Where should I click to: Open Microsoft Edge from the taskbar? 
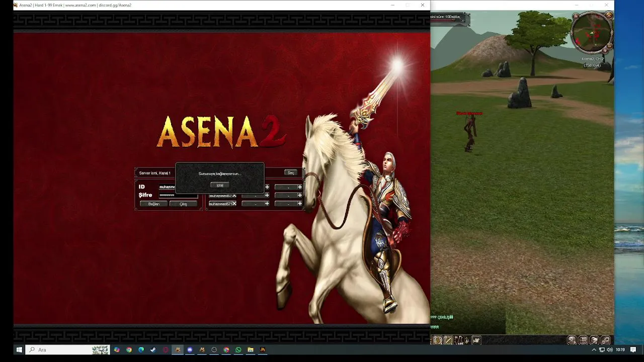coord(141,349)
